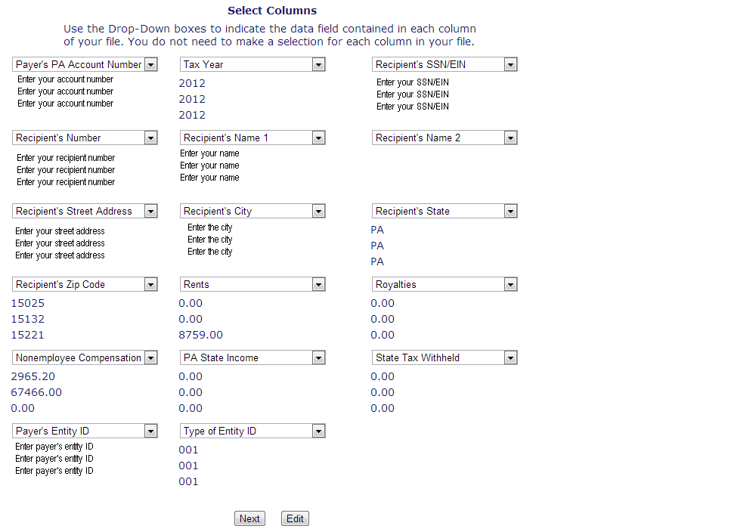Open the Tax Year dropdown
Screen dimensions: 756x532
coord(318,64)
